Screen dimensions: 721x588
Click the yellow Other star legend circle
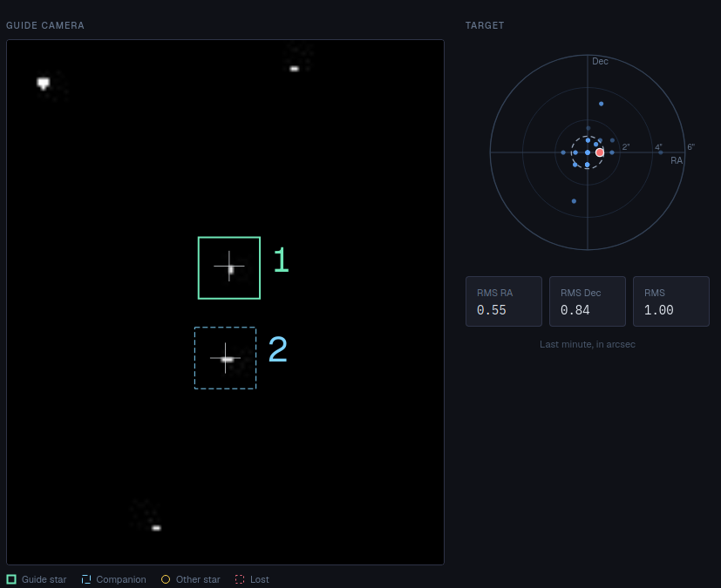(x=166, y=579)
